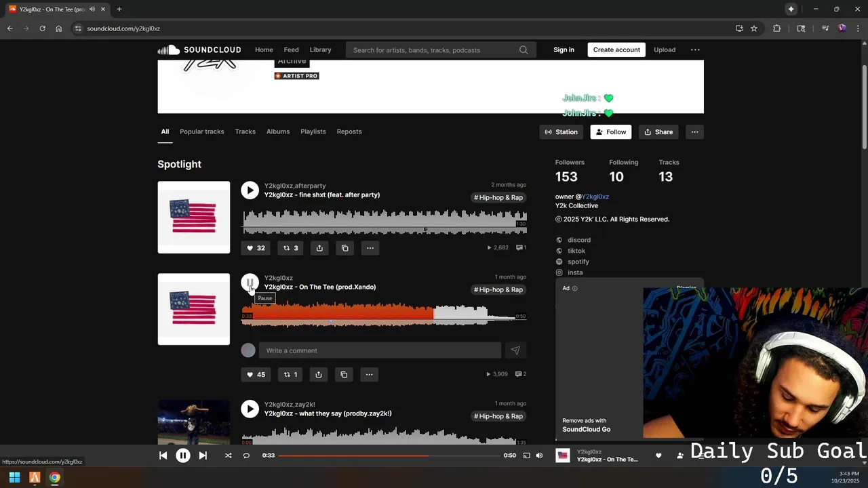Switch to the Playlists tab
Image resolution: width=868 pixels, height=488 pixels.
pyautogui.click(x=313, y=131)
